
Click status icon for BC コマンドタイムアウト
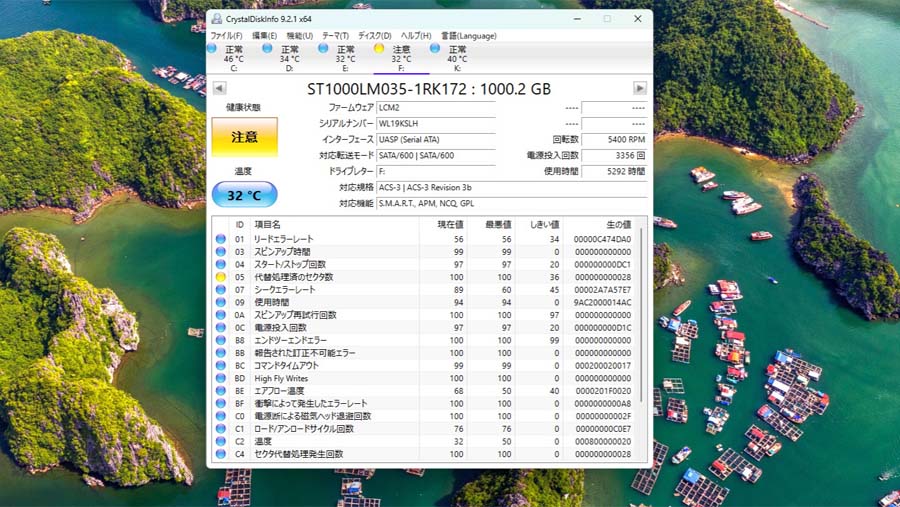coord(220,365)
